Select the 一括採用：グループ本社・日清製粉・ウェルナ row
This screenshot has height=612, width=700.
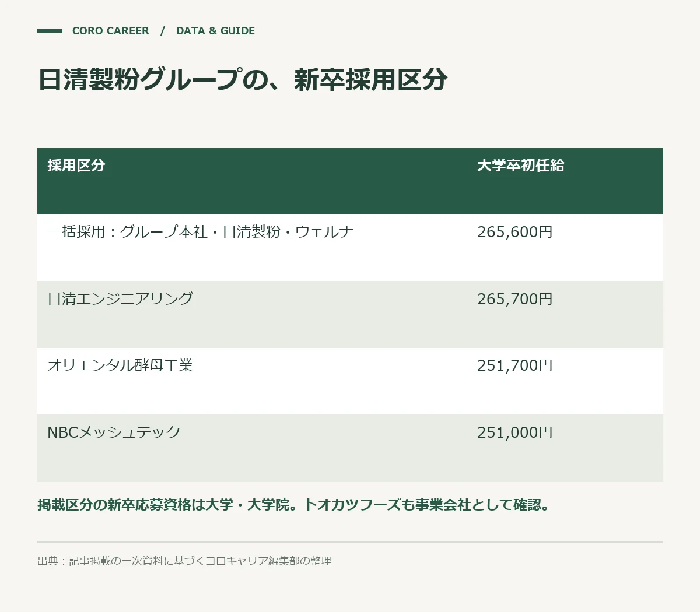(x=350, y=248)
